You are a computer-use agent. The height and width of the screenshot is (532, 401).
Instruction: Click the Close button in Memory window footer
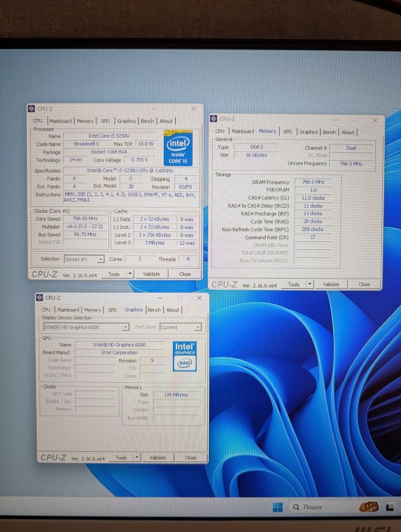364,284
